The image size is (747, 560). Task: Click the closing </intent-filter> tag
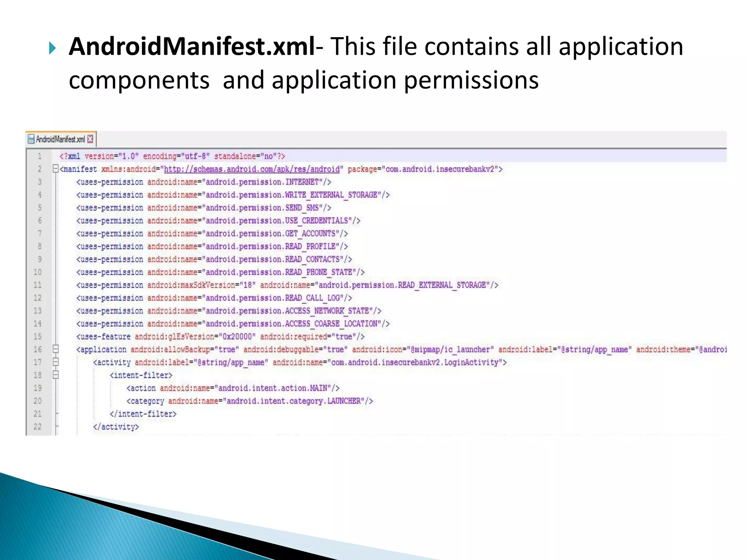(143, 414)
